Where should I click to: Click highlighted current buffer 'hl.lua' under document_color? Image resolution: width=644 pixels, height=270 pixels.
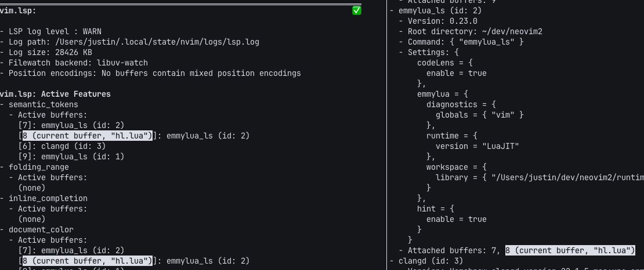88,261
